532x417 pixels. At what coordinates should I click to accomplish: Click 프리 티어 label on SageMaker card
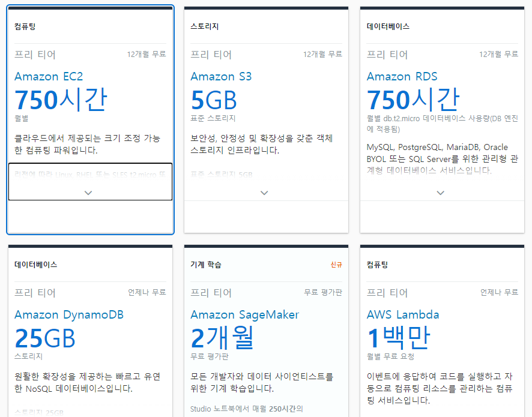pos(211,293)
